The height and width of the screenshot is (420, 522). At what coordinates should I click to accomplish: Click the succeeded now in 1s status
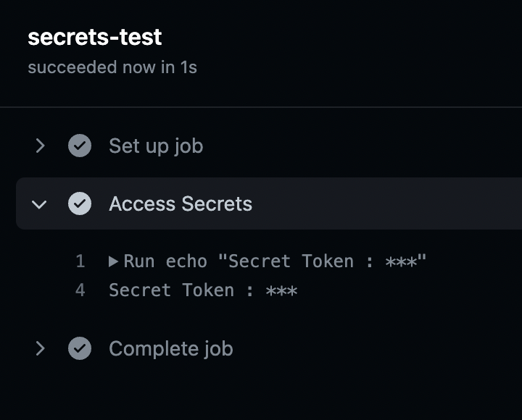(x=112, y=67)
